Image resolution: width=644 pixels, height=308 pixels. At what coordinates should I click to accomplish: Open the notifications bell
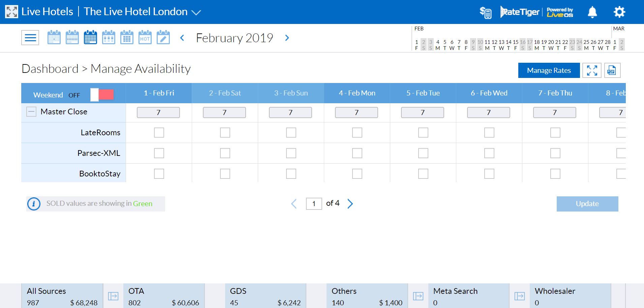[592, 12]
